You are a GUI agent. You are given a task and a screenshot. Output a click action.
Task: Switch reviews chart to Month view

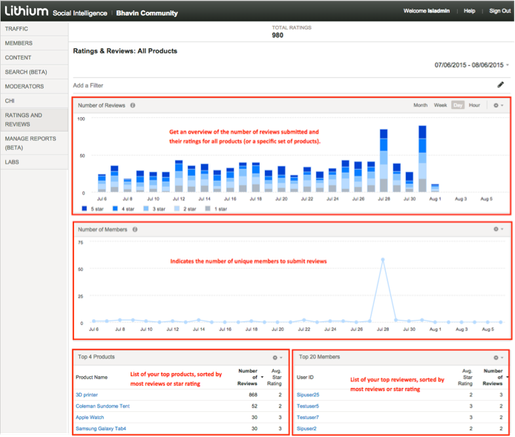point(420,105)
